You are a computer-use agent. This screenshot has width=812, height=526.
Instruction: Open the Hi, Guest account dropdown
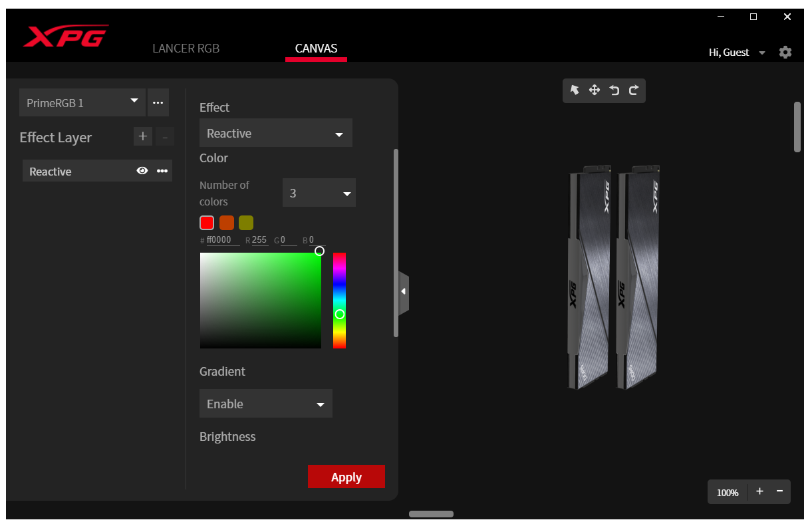(x=737, y=53)
